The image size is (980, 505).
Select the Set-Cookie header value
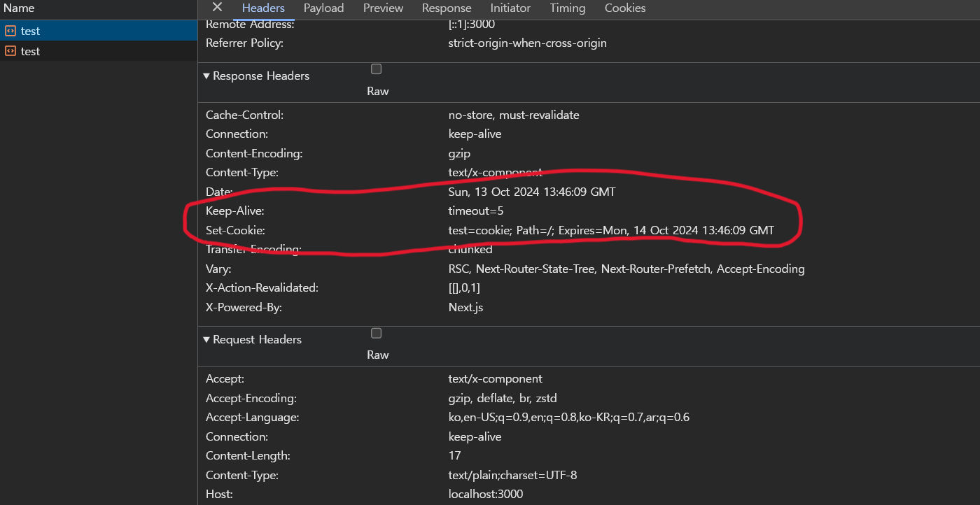610,229
